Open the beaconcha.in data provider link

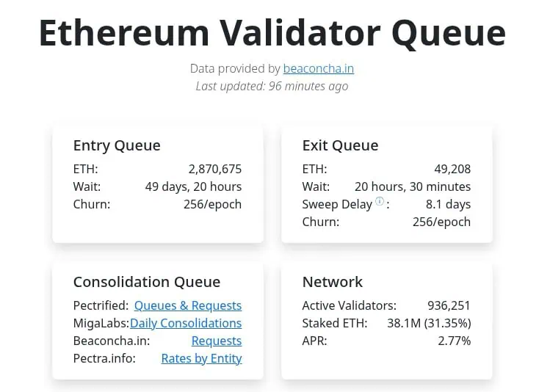(319, 68)
